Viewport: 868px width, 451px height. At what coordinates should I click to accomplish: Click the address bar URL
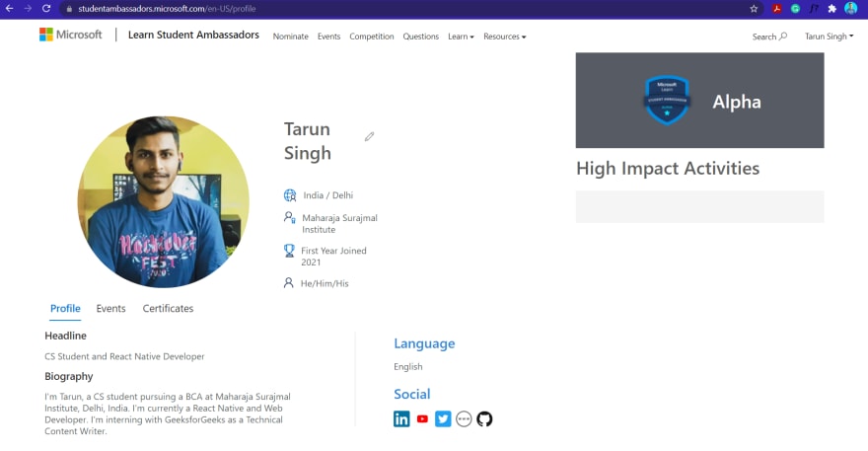pyautogui.click(x=167, y=9)
